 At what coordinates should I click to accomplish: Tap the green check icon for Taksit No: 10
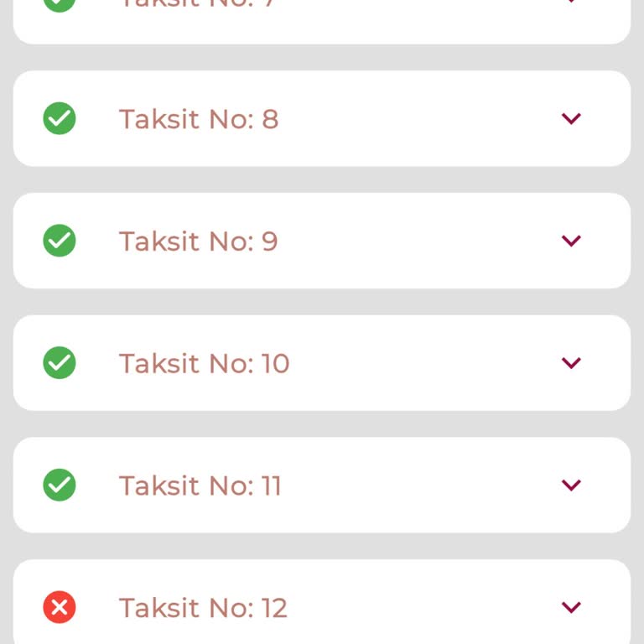coord(60,363)
